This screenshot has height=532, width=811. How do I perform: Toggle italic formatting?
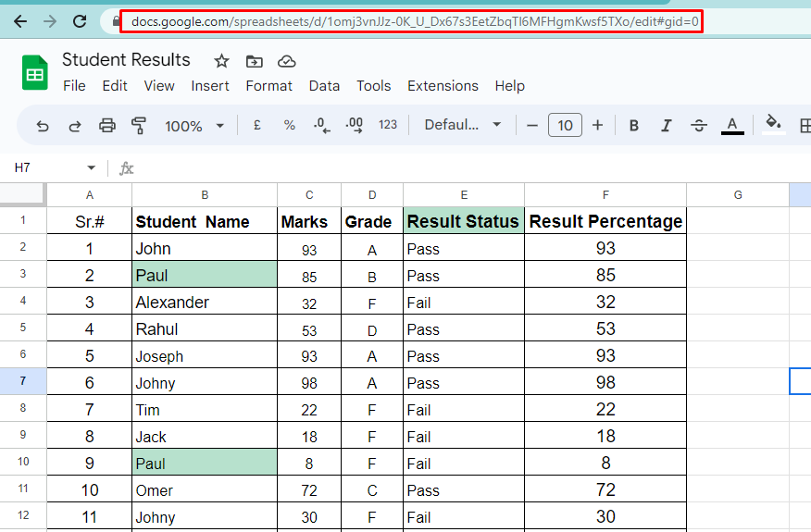pos(667,126)
